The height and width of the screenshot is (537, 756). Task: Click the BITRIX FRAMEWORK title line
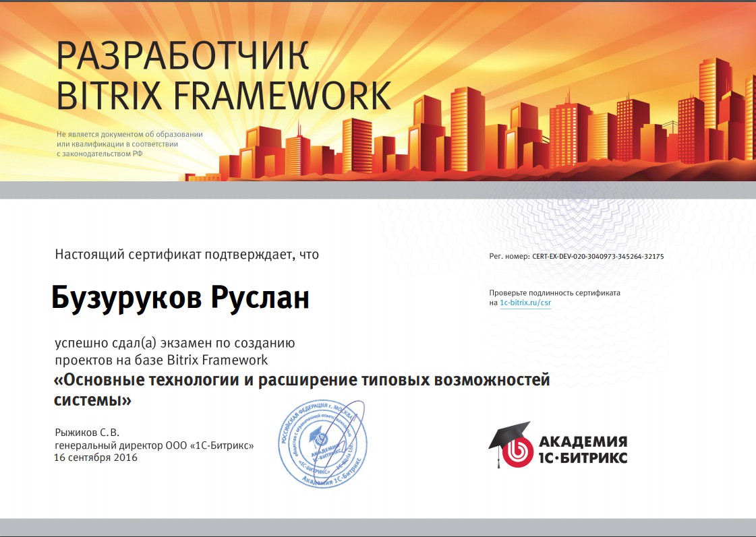[224, 96]
